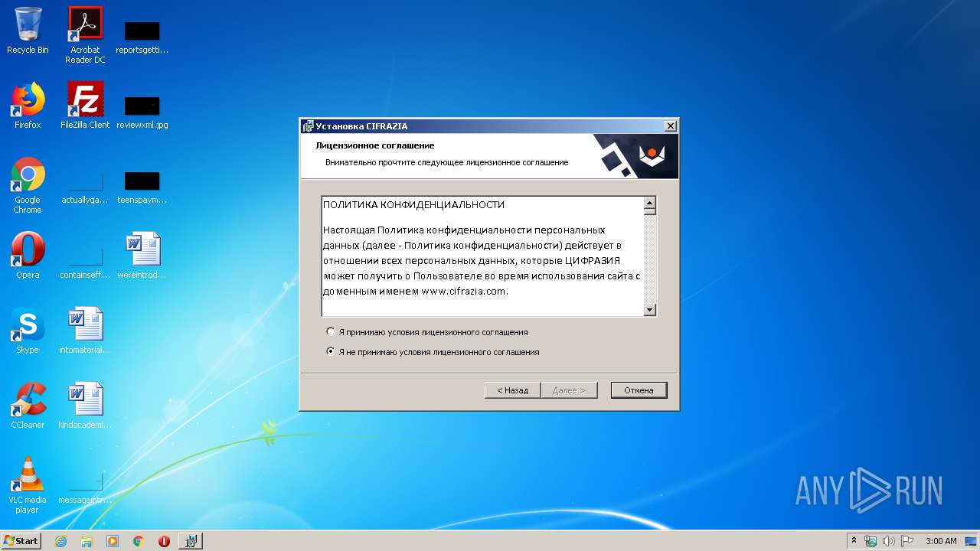
Task: Open the kindacademi... Word document
Action: coord(85,406)
